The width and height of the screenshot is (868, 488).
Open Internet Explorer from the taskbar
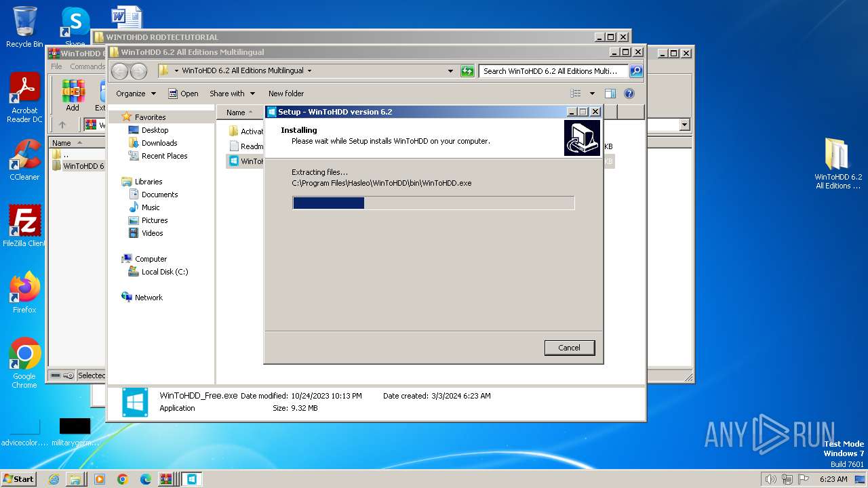click(54, 479)
